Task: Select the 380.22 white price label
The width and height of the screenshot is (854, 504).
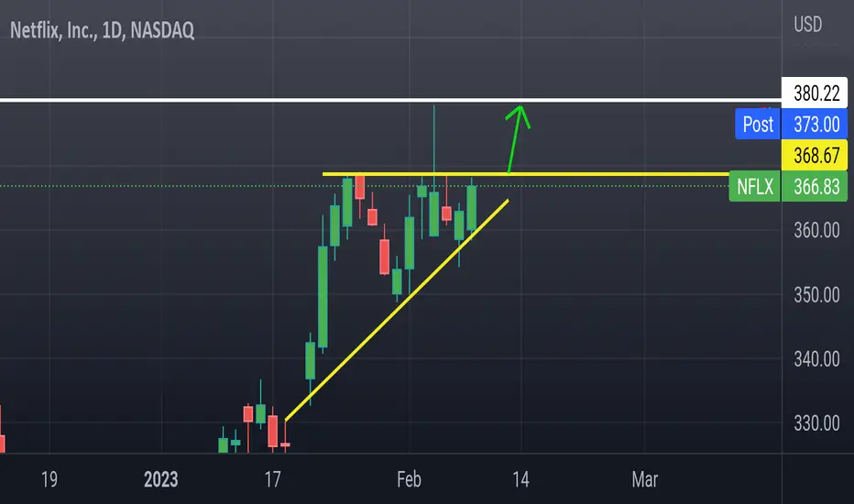Action: [815, 93]
